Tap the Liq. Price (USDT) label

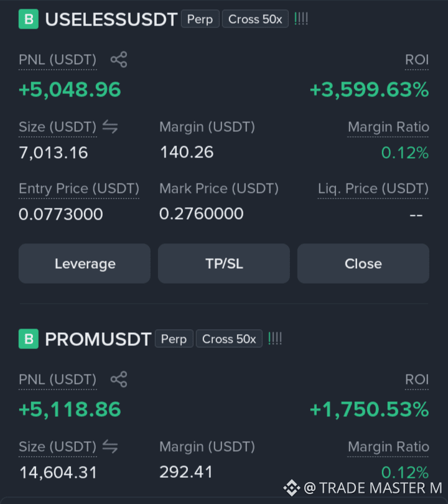tap(373, 189)
